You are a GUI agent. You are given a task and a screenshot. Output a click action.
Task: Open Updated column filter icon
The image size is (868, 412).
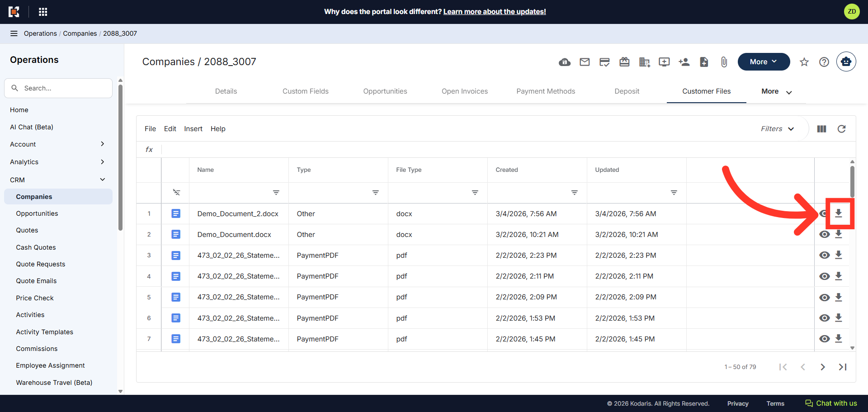(674, 193)
